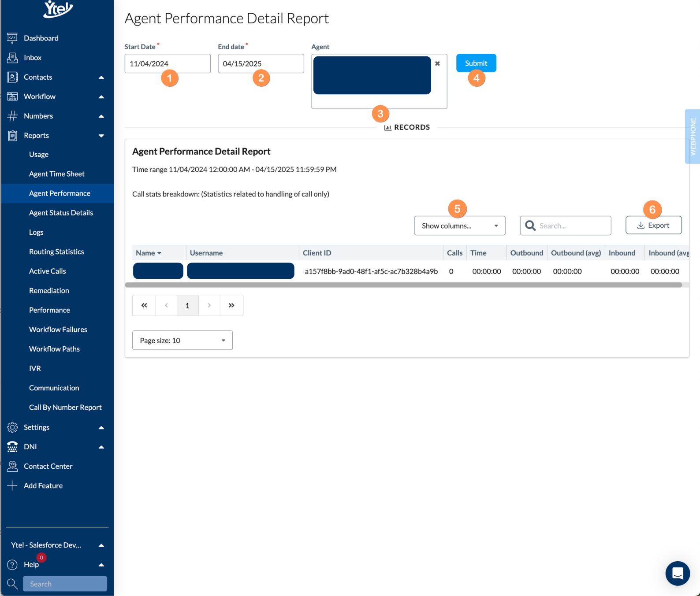Viewport: 700px width, 596px height.
Task: Click the sidebar search magnifier icon
Action: 12,584
